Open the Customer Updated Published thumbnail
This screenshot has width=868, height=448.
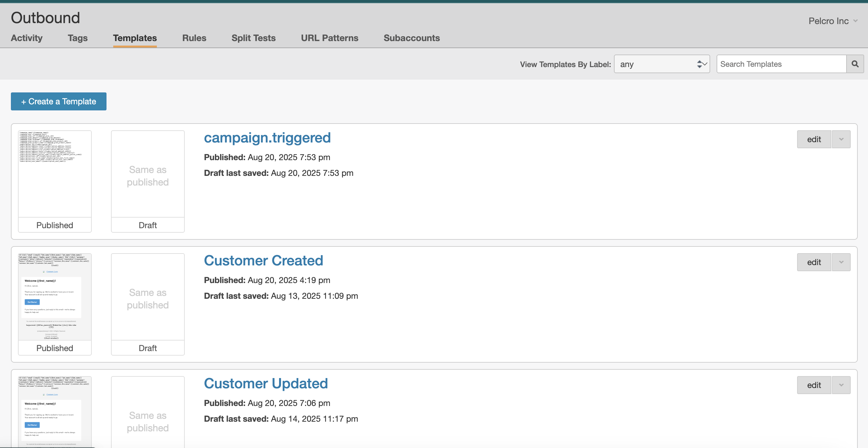pos(55,412)
